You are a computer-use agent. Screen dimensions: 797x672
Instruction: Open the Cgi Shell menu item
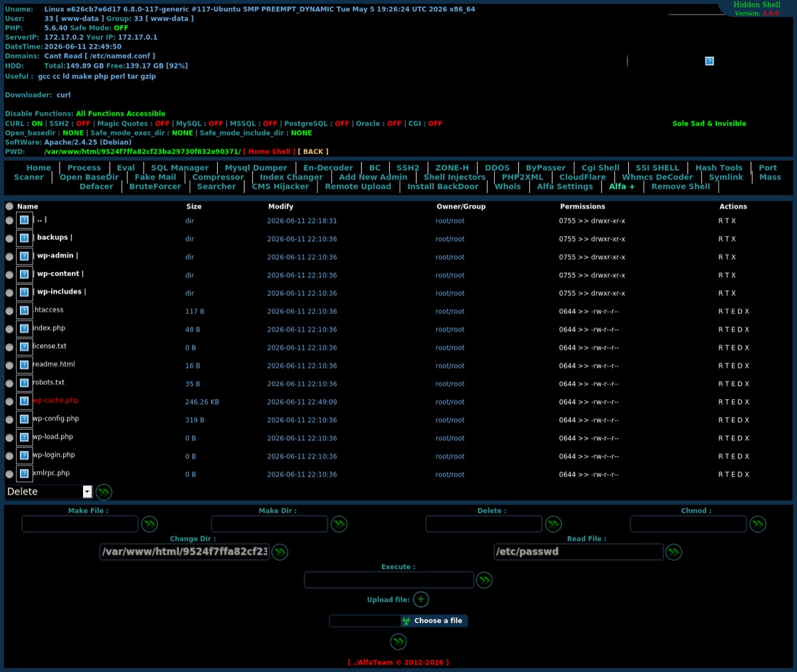(600, 168)
